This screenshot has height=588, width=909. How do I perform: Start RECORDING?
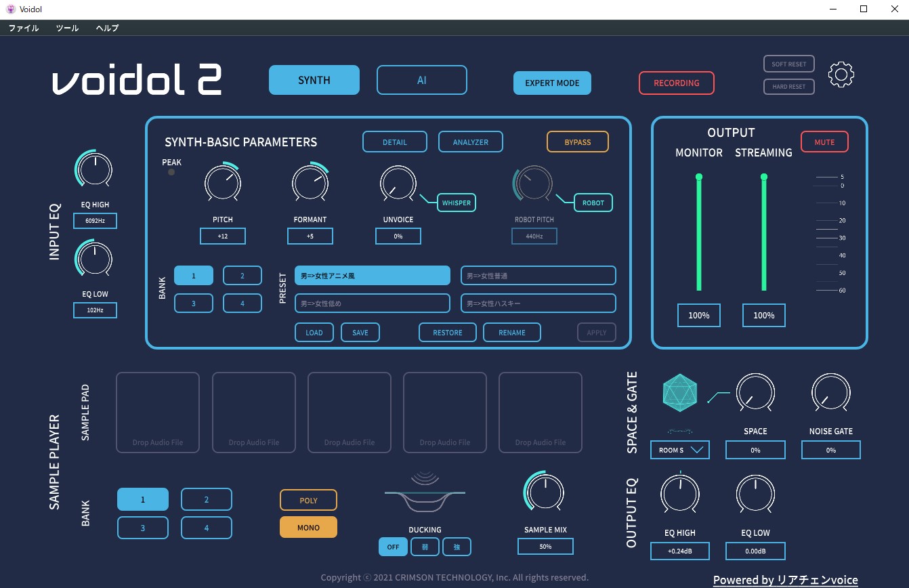point(677,83)
